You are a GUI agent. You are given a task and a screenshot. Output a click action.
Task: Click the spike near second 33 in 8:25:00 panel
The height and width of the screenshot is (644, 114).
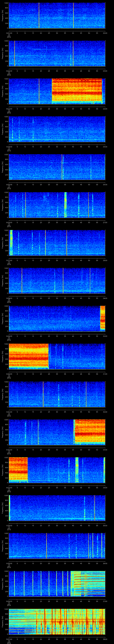coord(62,167)
